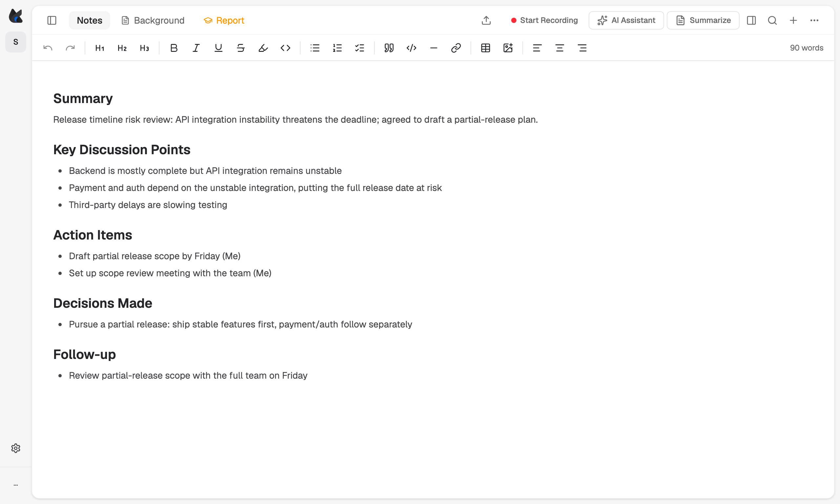This screenshot has height=504, width=840.
Task: Toggle the left sidebar panel
Action: point(52,20)
